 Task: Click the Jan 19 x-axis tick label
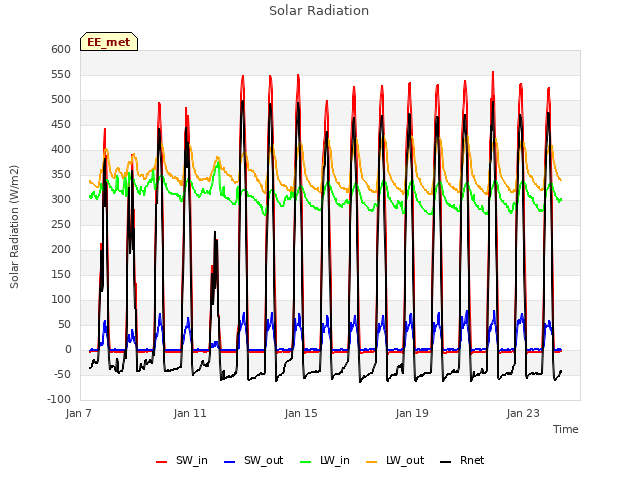[x=412, y=413]
